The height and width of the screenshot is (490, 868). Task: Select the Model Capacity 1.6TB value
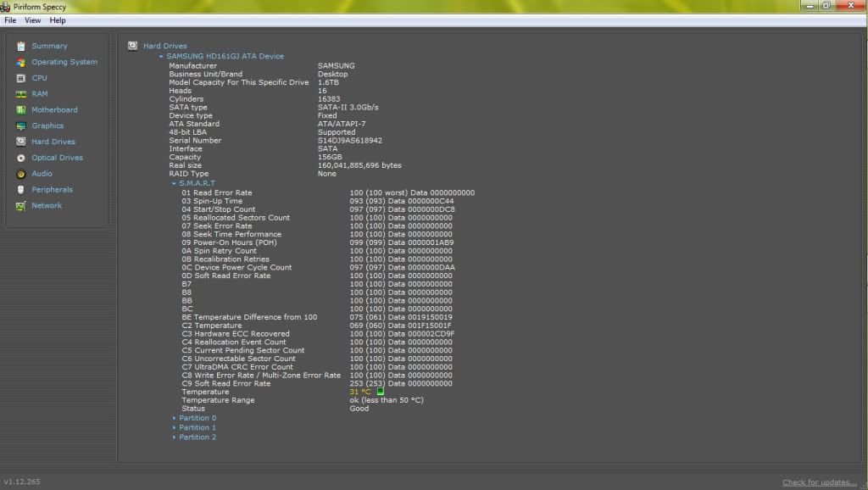point(328,82)
